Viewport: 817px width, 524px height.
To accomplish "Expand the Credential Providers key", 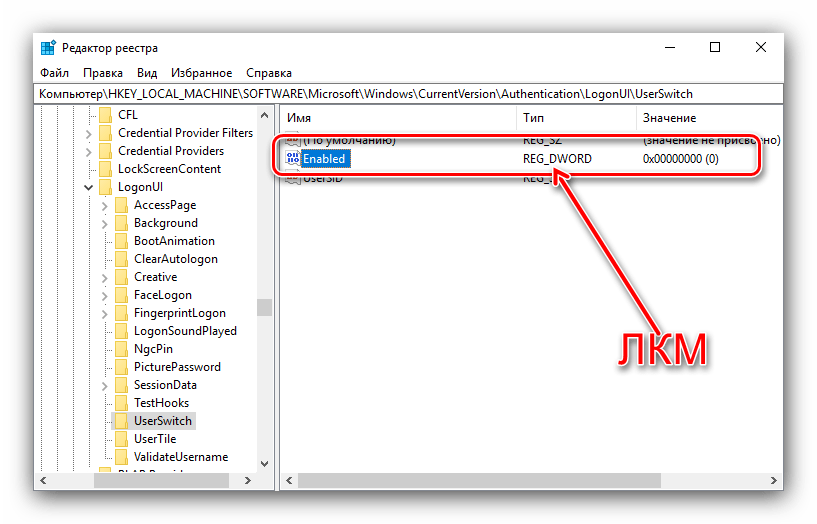I will tap(89, 152).
